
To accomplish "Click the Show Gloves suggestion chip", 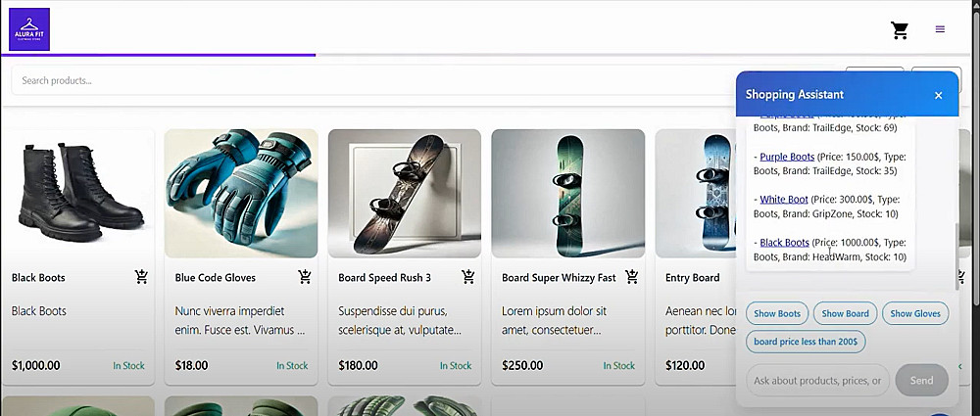I will [915, 314].
